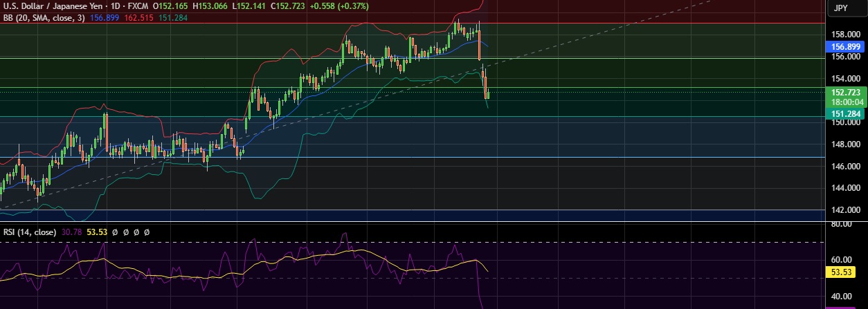Click the red 162.515 upper band value
This screenshot has height=309, width=868.
(138, 18)
